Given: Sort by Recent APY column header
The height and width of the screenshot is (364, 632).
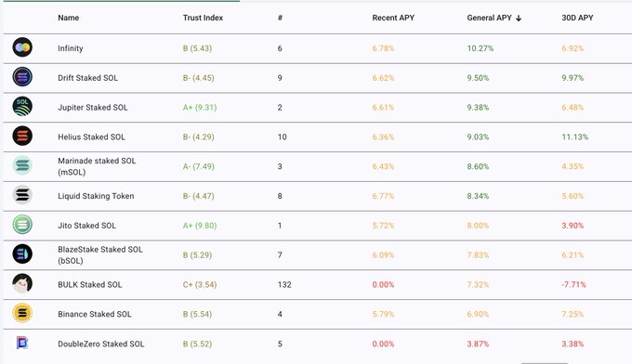Looking at the screenshot, I should [x=393, y=18].
